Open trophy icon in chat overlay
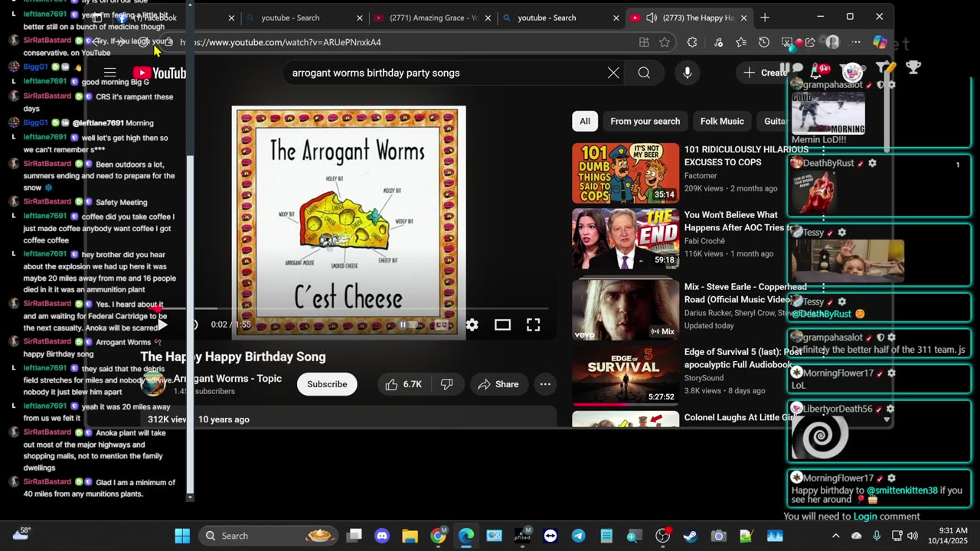This screenshot has width=980, height=551. point(913,68)
